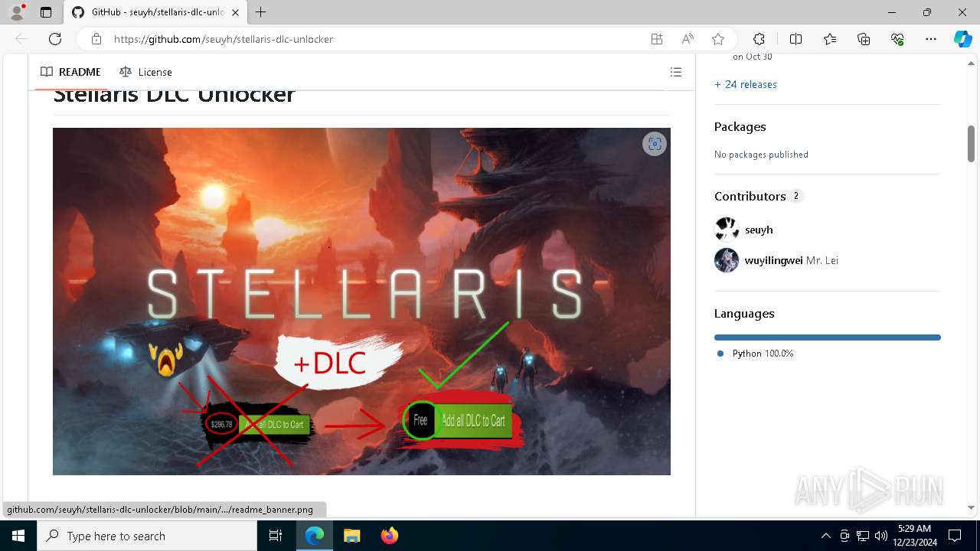Refresh the current page
Viewport: 980px width, 551px height.
(55, 39)
